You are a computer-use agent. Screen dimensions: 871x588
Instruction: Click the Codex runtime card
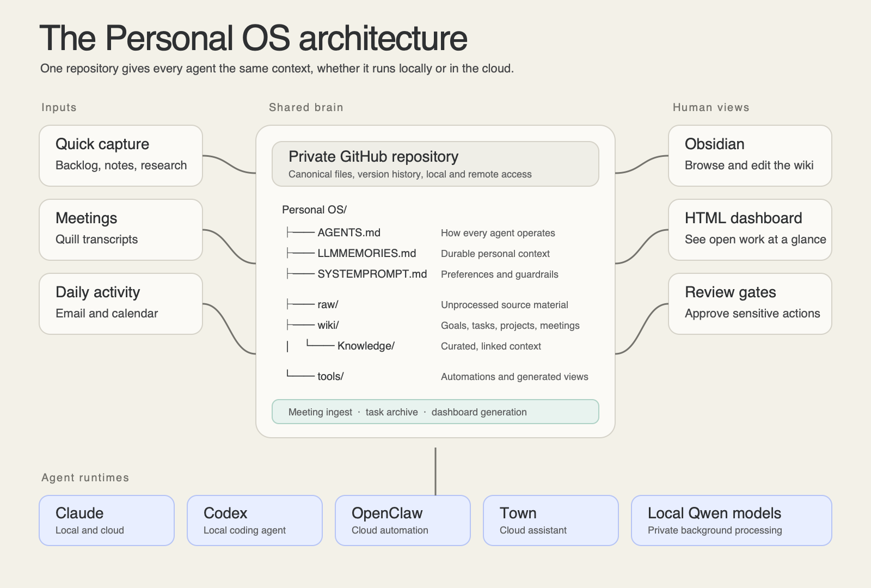(x=255, y=520)
